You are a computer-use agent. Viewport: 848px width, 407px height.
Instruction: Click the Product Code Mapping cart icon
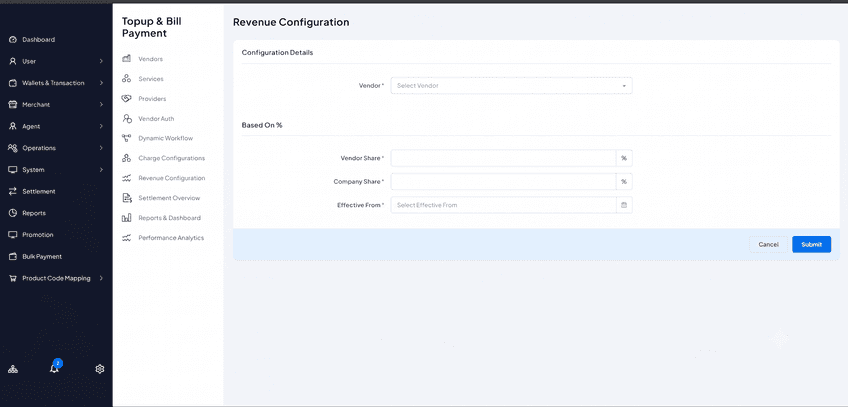(x=13, y=278)
